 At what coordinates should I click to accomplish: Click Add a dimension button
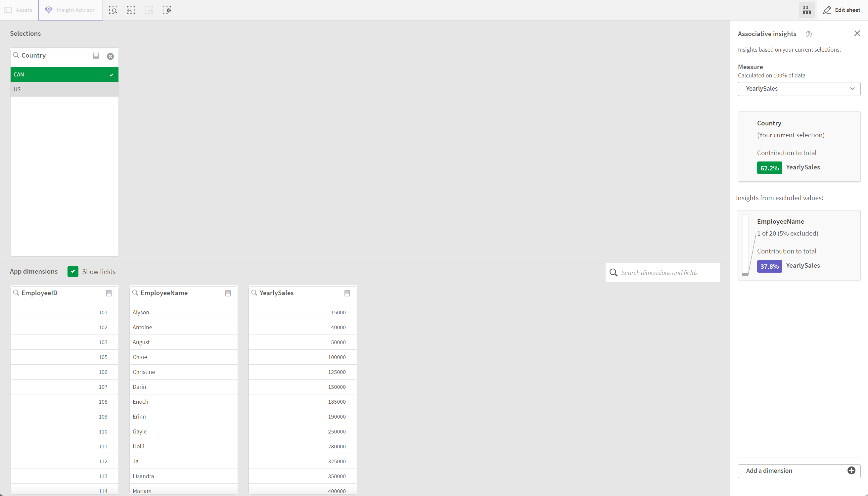pyautogui.click(x=799, y=471)
